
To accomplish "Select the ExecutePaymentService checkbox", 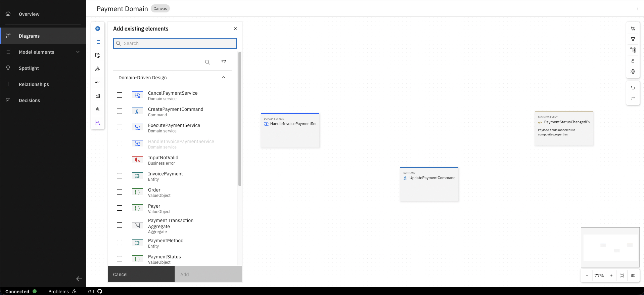I will [120, 127].
